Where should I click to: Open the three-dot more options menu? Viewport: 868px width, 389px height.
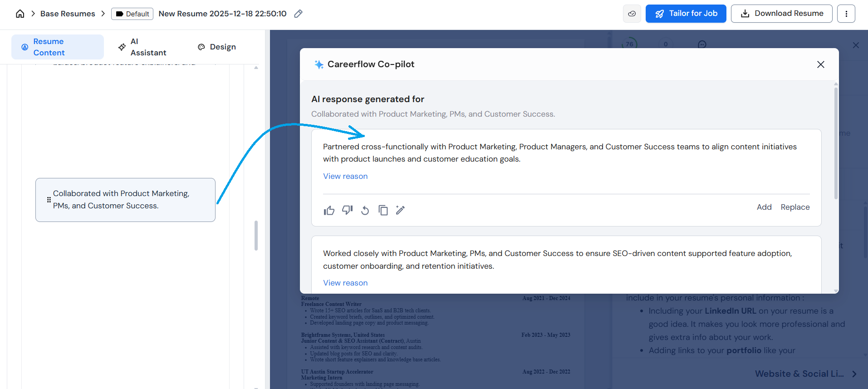(846, 14)
